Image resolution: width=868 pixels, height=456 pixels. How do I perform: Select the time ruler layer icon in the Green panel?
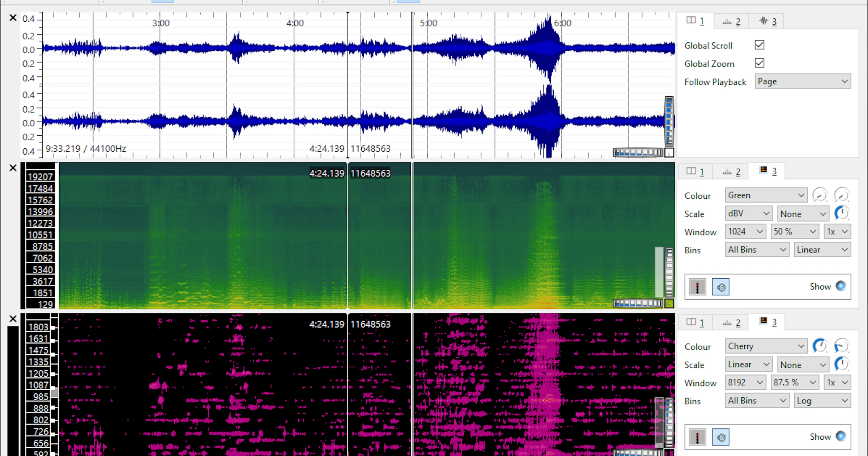click(698, 287)
